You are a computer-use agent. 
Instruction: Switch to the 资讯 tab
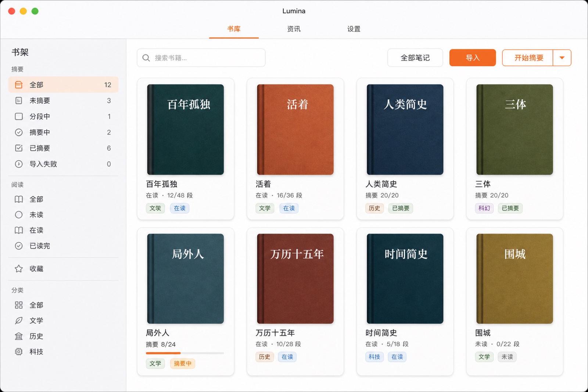coord(294,29)
